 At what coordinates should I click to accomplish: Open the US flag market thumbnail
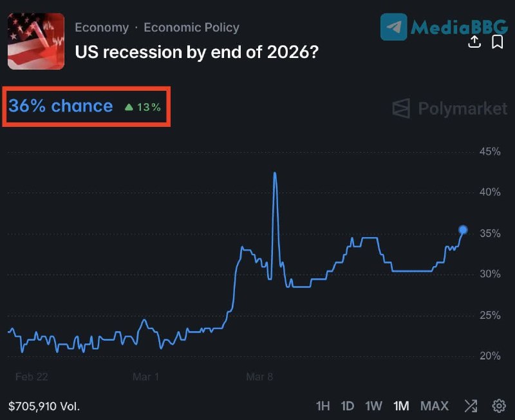click(36, 41)
